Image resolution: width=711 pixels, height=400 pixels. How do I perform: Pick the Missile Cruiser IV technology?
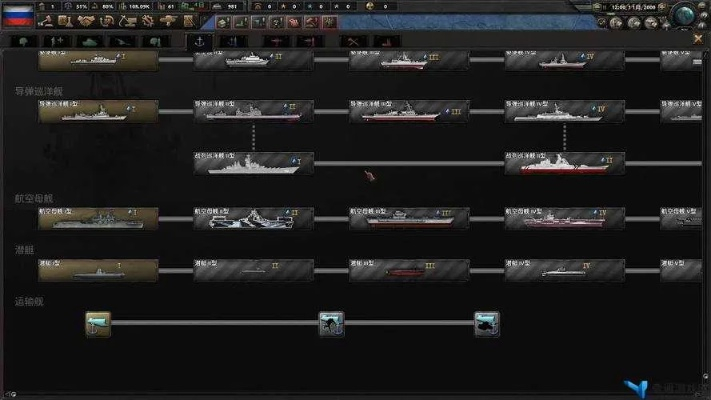click(564, 111)
